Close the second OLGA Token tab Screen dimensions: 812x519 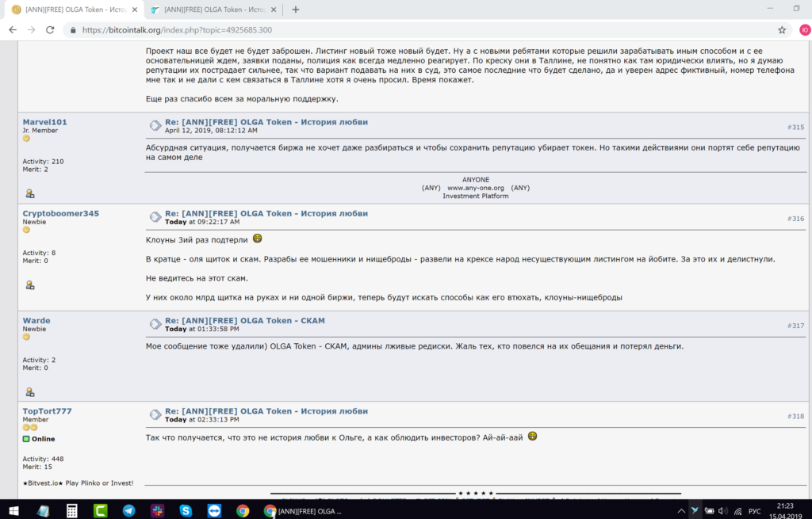(x=274, y=10)
